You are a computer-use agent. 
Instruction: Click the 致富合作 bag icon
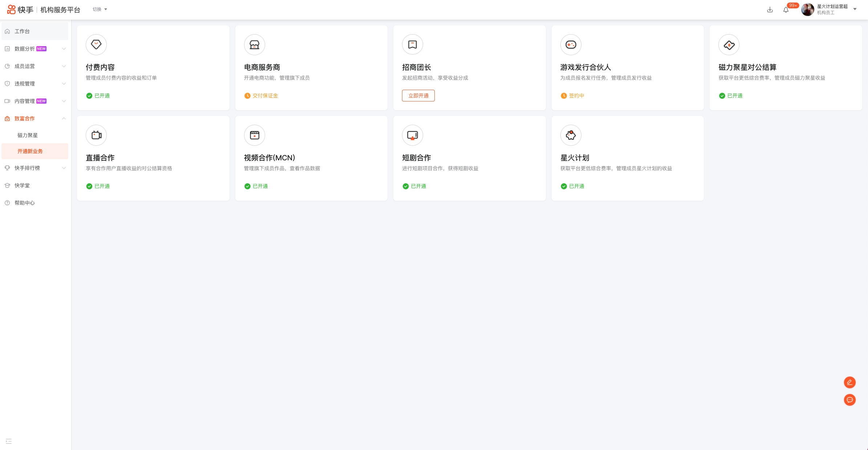(x=7, y=118)
